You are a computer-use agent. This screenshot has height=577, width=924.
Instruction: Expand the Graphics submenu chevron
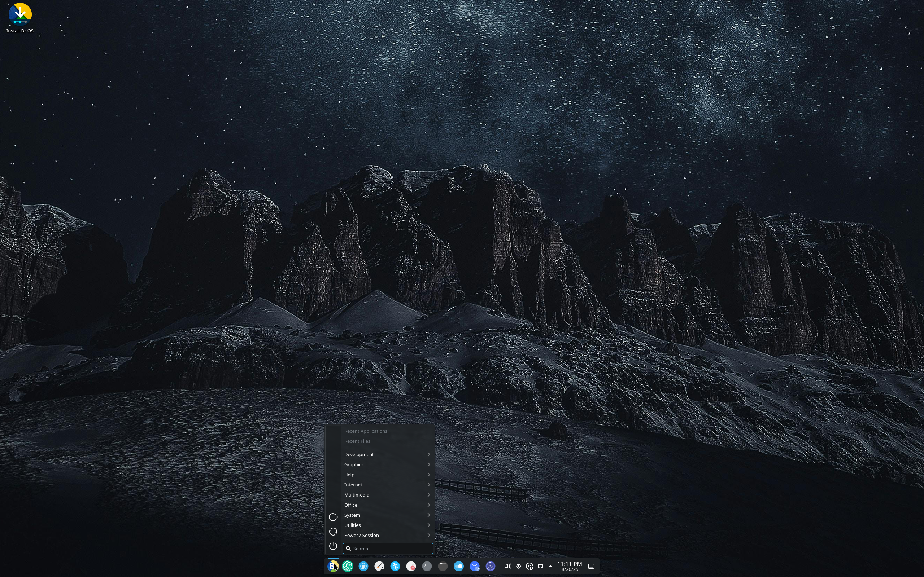click(x=429, y=464)
